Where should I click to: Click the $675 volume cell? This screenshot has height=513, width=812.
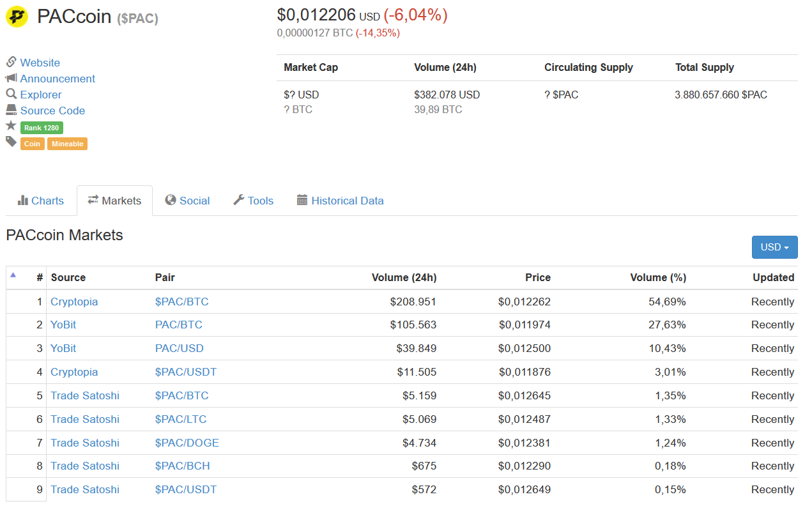click(x=424, y=466)
